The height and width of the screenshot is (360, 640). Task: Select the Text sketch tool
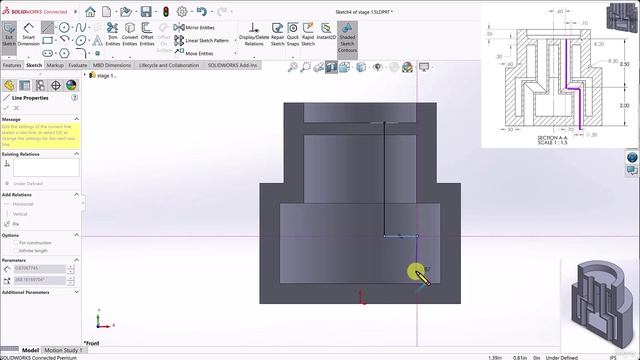(x=97, y=40)
